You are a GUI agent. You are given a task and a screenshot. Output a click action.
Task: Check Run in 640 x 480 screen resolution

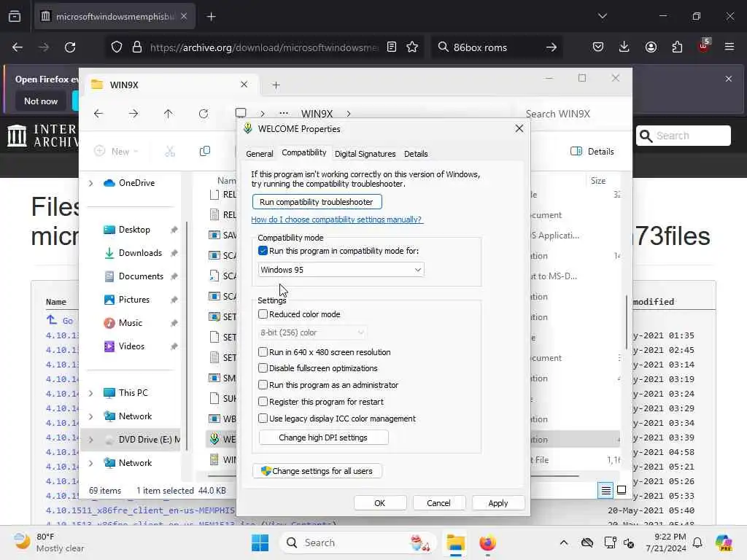[263, 352]
